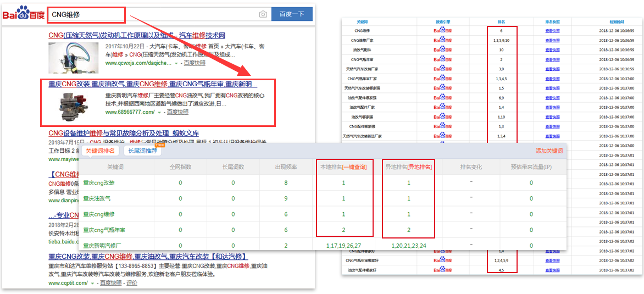The width and height of the screenshot is (644, 294).
Task: Open the CNG设备维护维修与常见故障分析 result
Action: pyautogui.click(x=124, y=134)
